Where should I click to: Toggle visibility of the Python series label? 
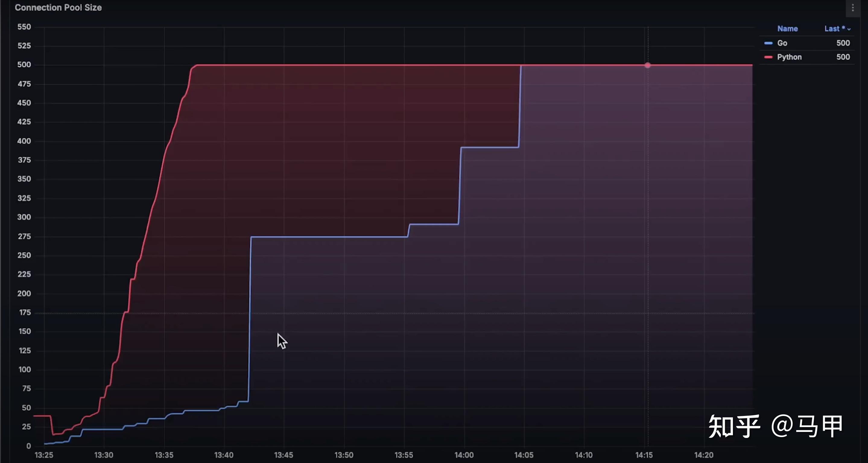pyautogui.click(x=789, y=57)
